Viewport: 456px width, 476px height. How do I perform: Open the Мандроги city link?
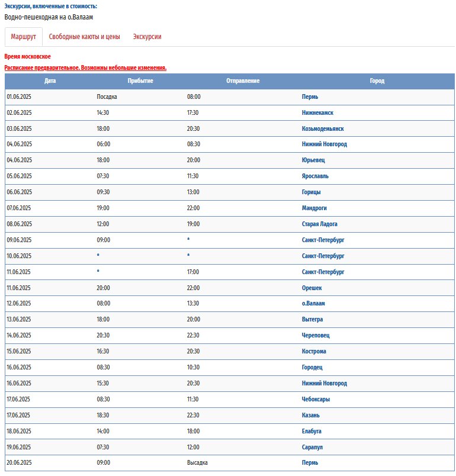click(x=314, y=208)
